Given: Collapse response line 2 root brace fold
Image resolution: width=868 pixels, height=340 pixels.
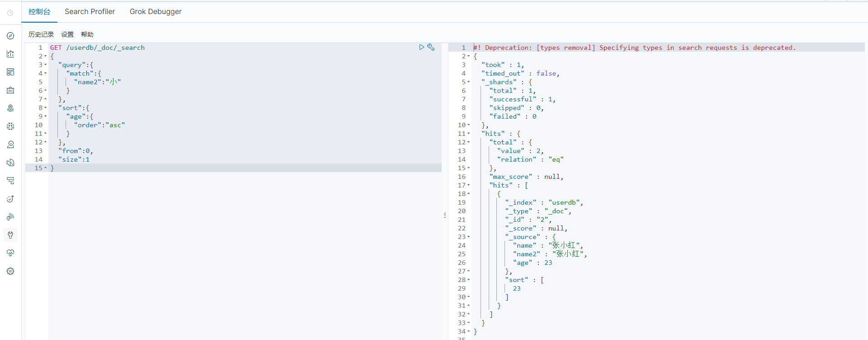Looking at the screenshot, I should pos(469,56).
